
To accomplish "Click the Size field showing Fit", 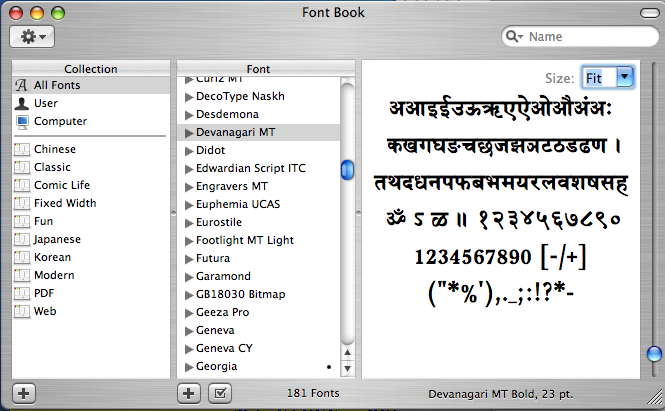I will pos(599,78).
